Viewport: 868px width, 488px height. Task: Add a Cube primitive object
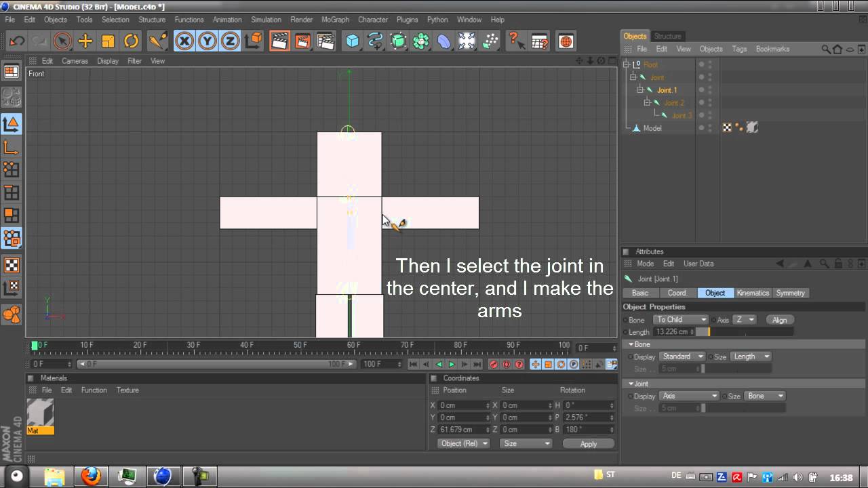(x=353, y=41)
